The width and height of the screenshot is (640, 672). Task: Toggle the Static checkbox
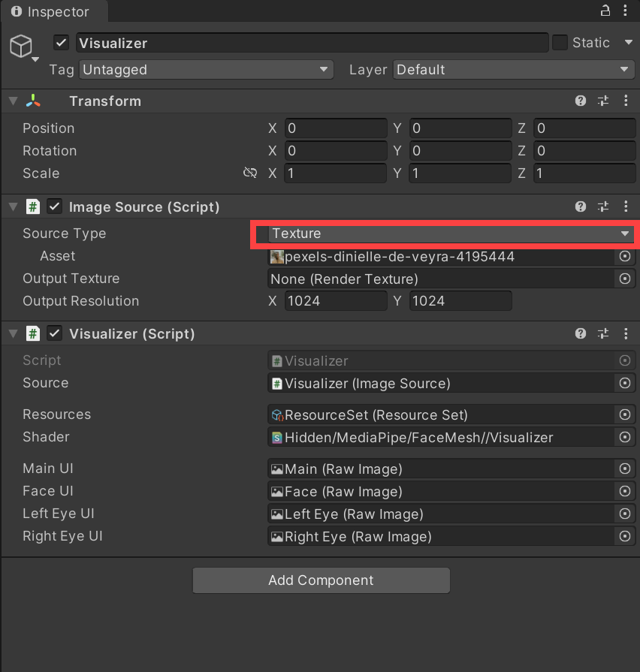click(560, 43)
